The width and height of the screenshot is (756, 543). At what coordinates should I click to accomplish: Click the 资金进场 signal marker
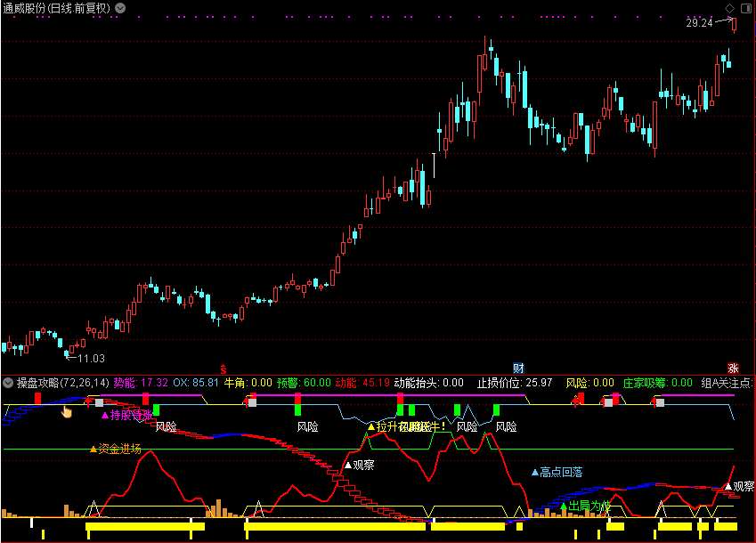116,449
